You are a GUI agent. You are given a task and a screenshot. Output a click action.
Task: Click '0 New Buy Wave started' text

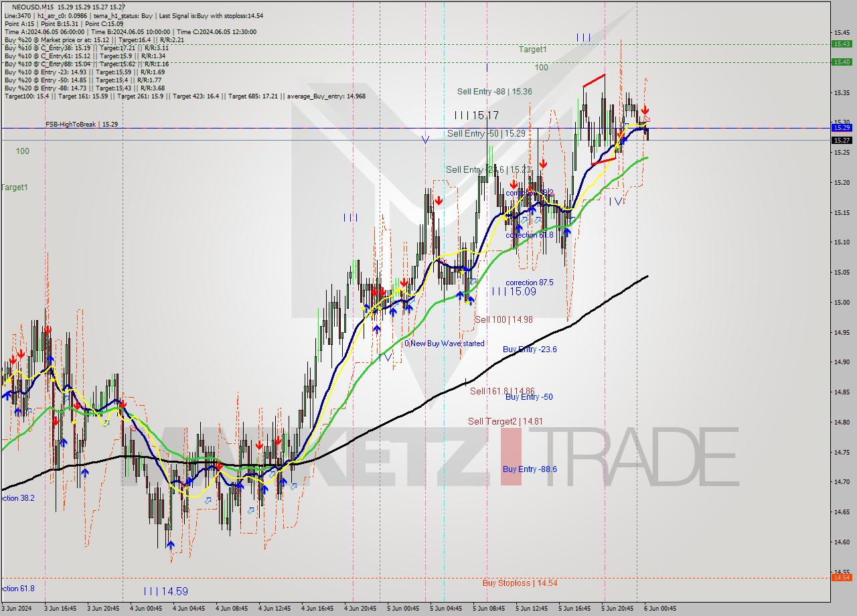pos(444,343)
